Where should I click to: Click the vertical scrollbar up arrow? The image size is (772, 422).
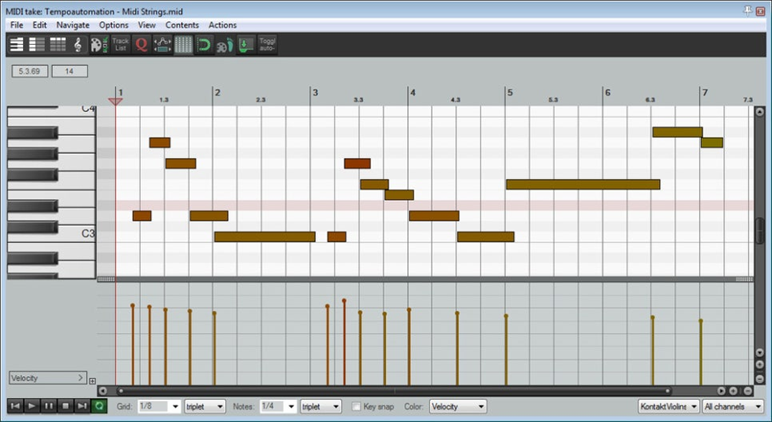760,112
